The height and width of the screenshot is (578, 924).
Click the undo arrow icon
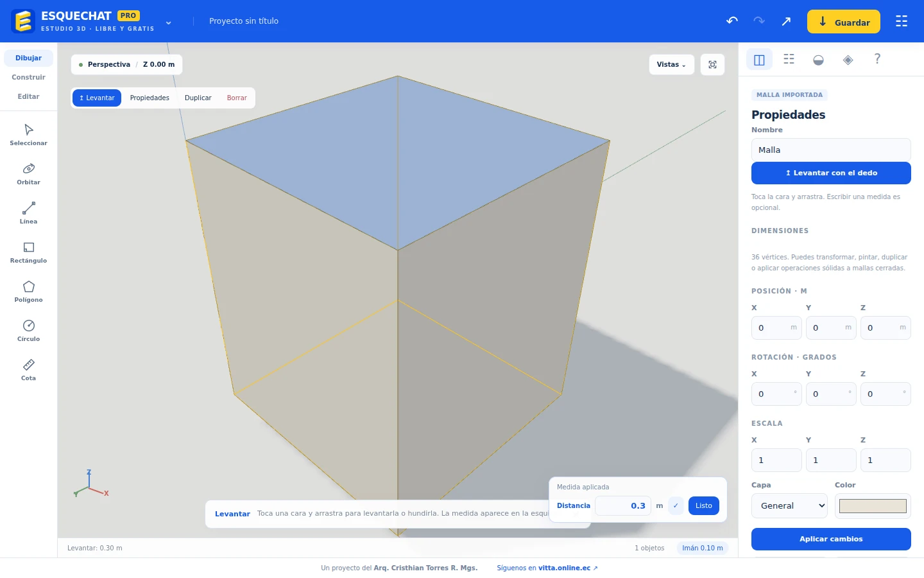732,21
